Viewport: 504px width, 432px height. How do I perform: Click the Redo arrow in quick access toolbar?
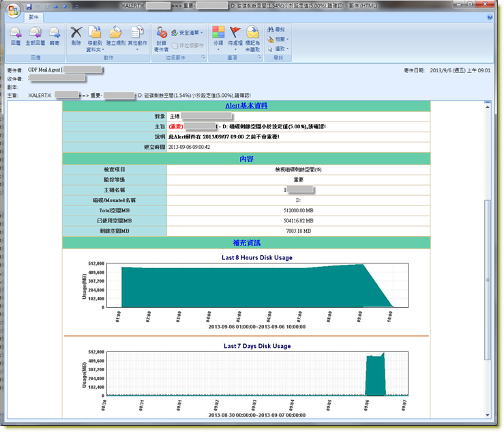[47, 6]
